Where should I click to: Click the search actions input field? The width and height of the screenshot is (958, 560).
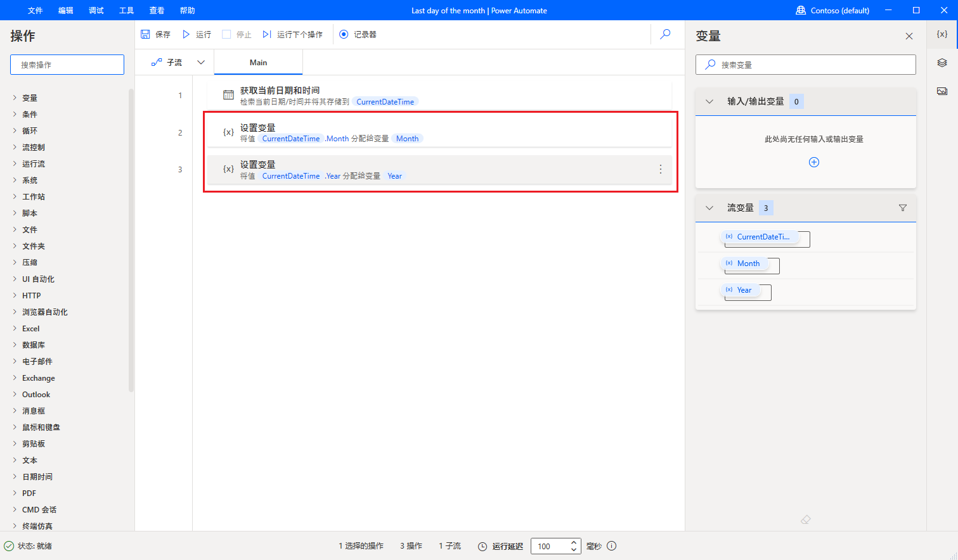click(67, 65)
